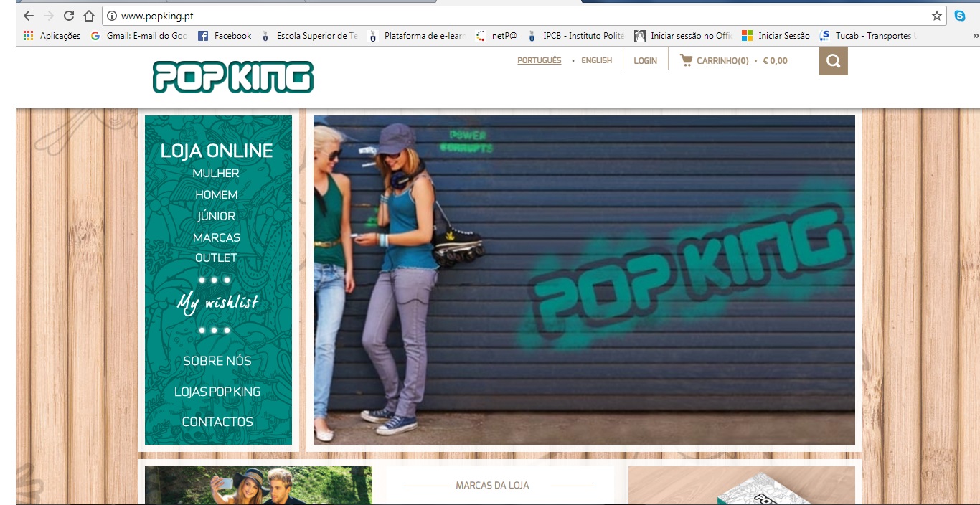Click the site search magnifier button
The image size is (980, 505).
point(834,61)
